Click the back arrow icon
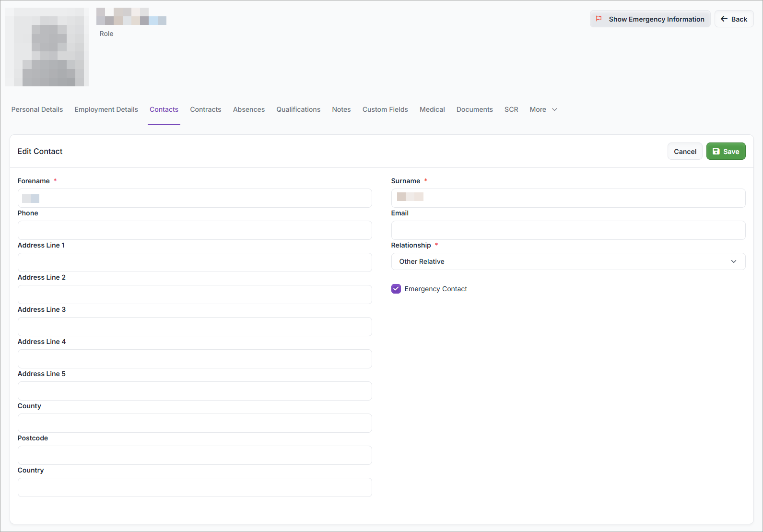The width and height of the screenshot is (763, 532). pos(724,19)
